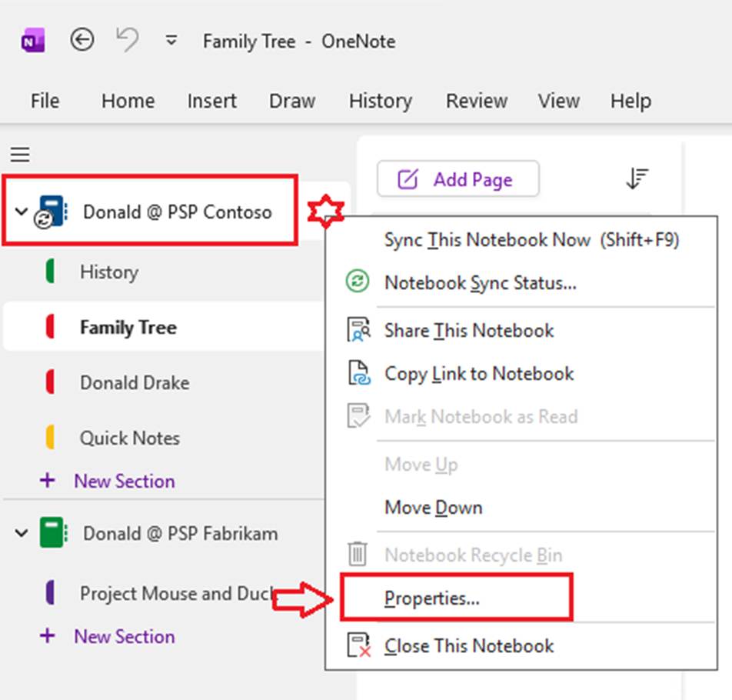Collapse the Donald @ PSP Contoso notebook
Screen dimensions: 732x700
(21, 212)
